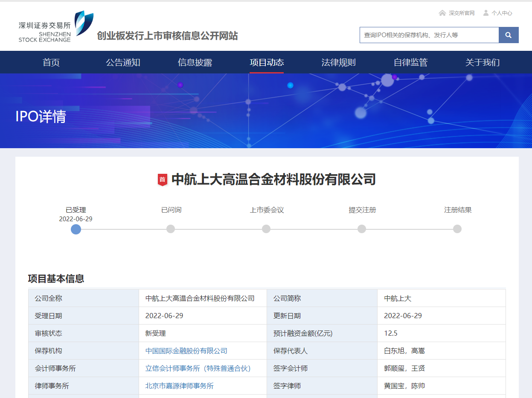Click the IPO详情 banner heading
This screenshot has height=398, width=532.
point(41,116)
